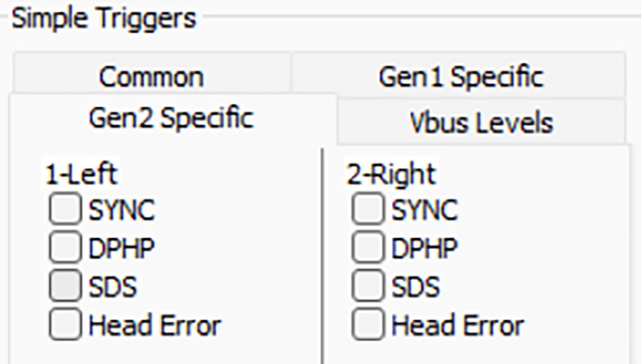Toggle the 2-Right Head Error checkbox

click(x=368, y=325)
